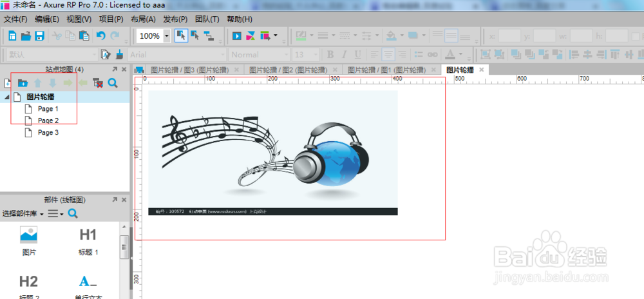Open the widget style 默认 dropdown
Image resolution: width=644 pixels, height=299 pixels.
pyautogui.click(x=53, y=54)
